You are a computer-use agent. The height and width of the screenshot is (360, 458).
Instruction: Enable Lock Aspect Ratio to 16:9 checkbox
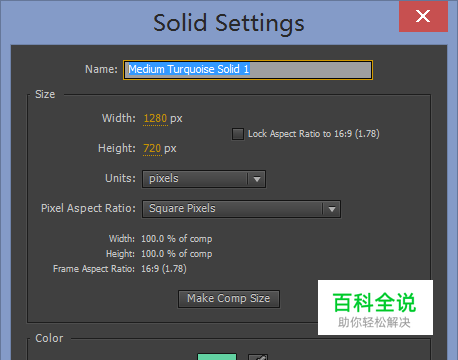[238, 134]
